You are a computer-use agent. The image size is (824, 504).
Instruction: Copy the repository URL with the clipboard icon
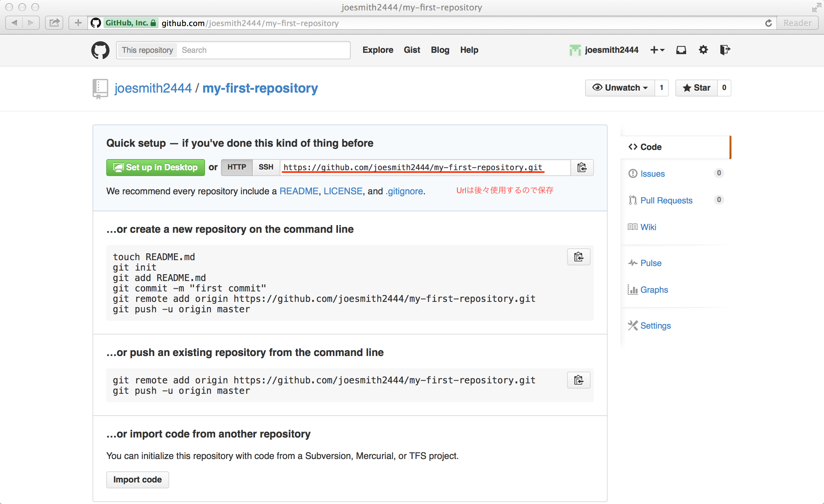click(582, 168)
